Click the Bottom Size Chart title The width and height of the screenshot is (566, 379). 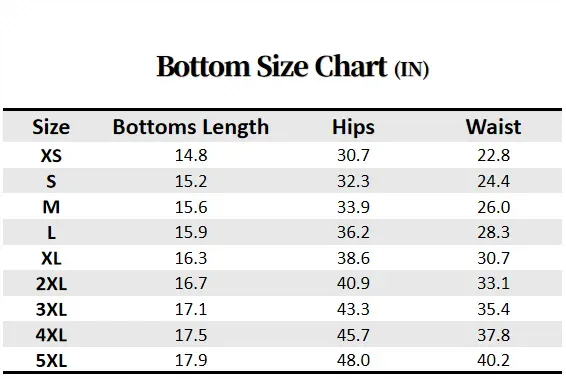292,67
